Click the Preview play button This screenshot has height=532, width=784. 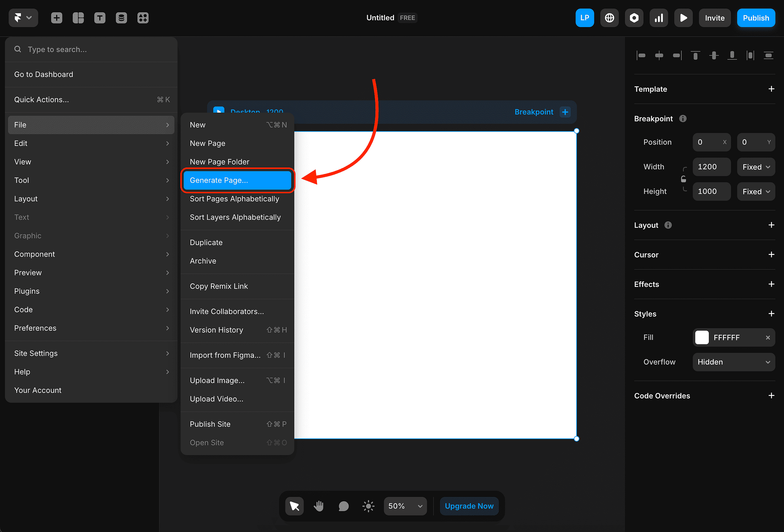(683, 18)
